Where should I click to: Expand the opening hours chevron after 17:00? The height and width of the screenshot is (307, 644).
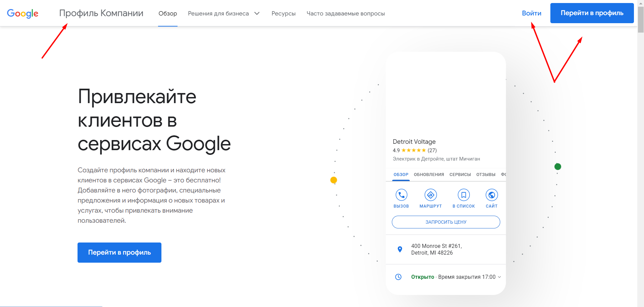point(499,277)
